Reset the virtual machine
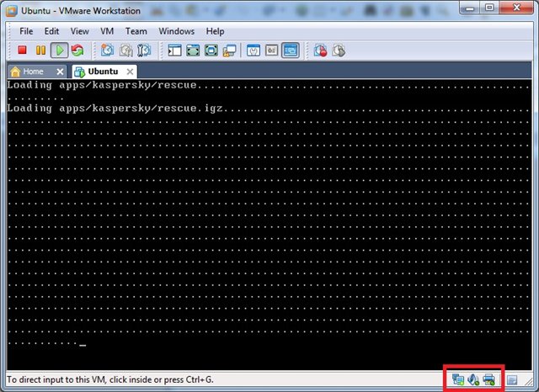 [77, 50]
